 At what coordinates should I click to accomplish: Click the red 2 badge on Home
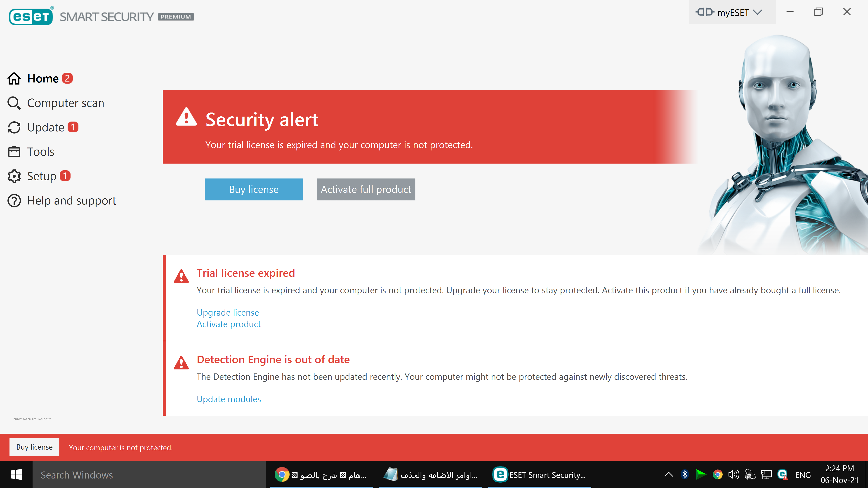point(67,78)
